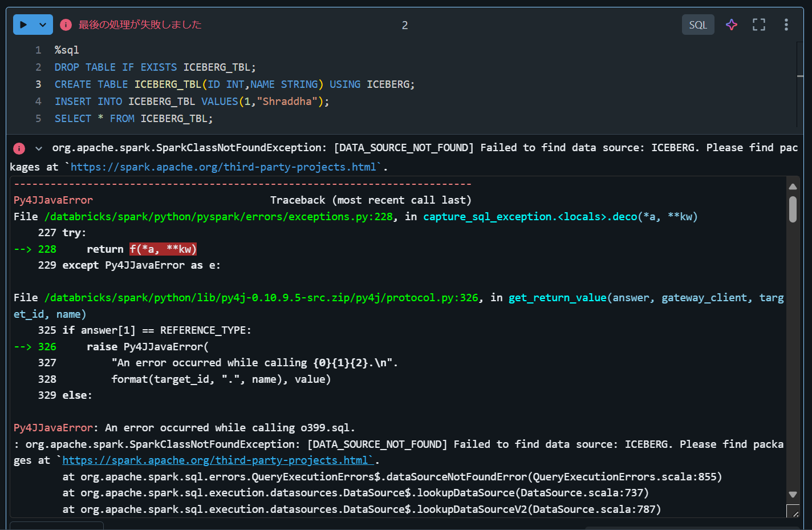This screenshot has height=530, width=812.
Task: Click the protocol.py:326 file path
Action: (261, 298)
